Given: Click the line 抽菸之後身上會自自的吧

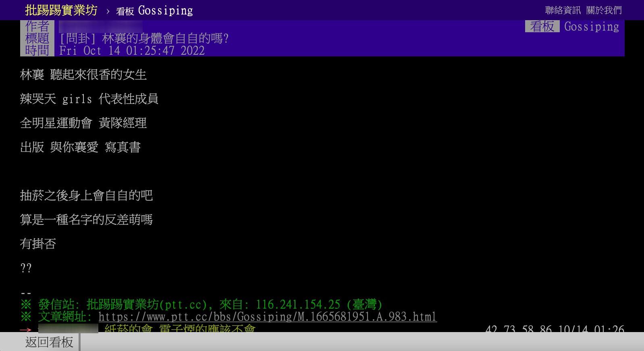Looking at the screenshot, I should point(86,195).
